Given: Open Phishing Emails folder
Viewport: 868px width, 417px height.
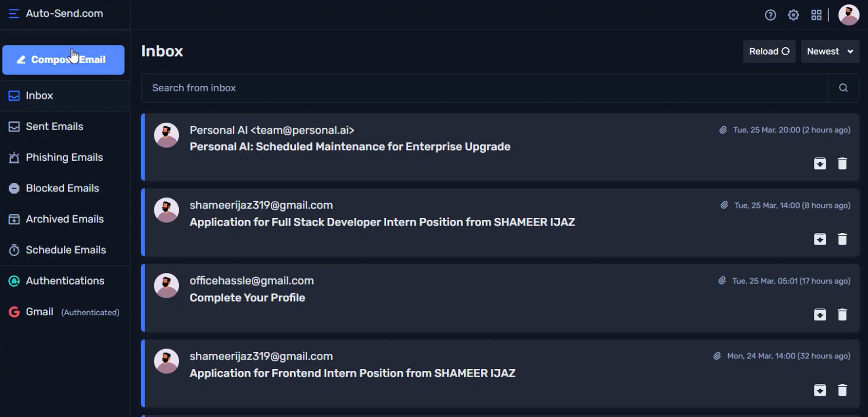Looking at the screenshot, I should click(x=65, y=157).
